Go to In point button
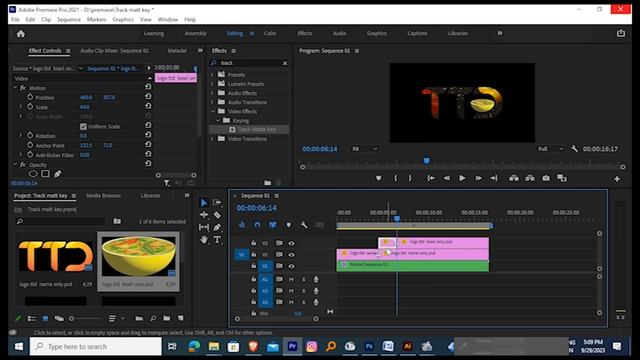The width and height of the screenshot is (640, 360). [x=430, y=178]
